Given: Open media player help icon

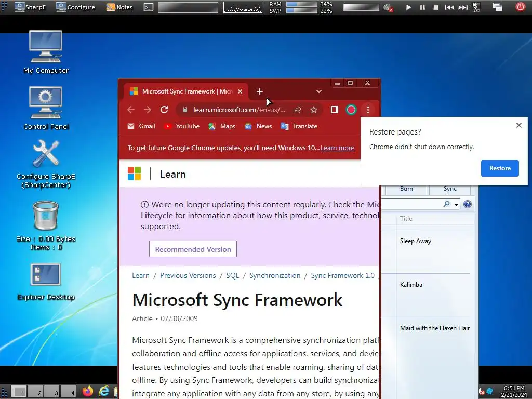Looking at the screenshot, I should (468, 204).
